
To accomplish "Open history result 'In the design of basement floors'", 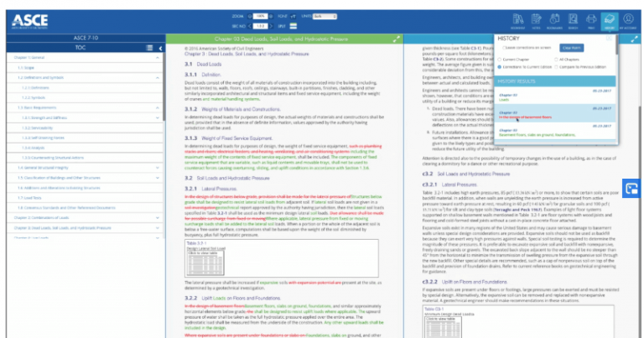I will [554, 112].
